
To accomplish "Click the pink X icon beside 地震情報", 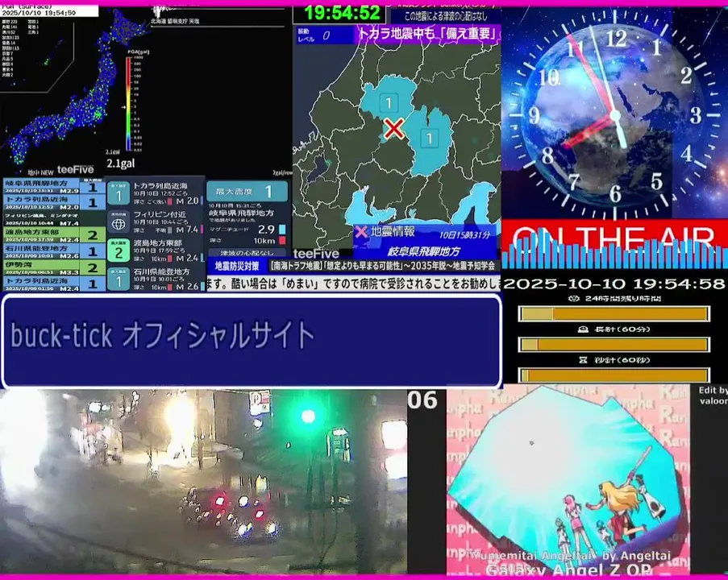I will point(361,231).
